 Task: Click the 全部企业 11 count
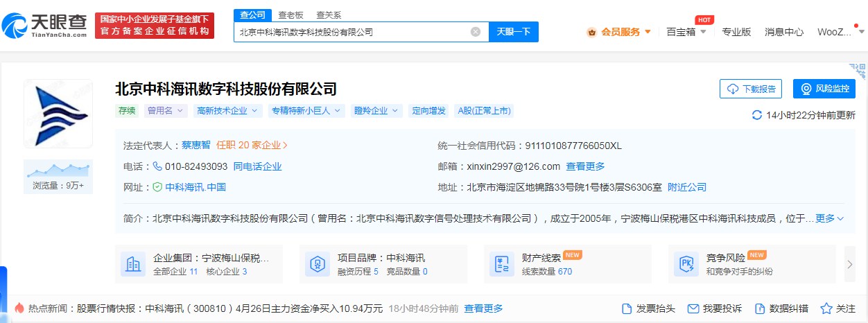175,271
